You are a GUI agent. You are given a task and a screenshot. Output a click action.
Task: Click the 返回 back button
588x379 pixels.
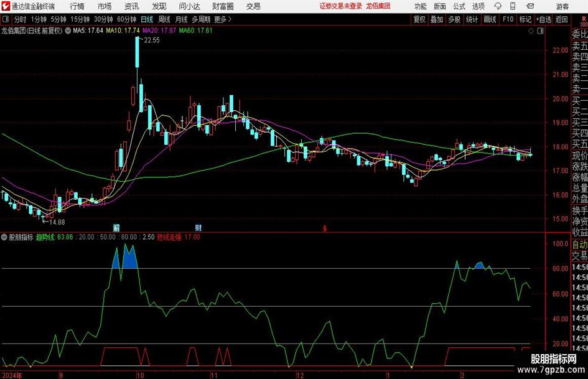[x=561, y=19]
